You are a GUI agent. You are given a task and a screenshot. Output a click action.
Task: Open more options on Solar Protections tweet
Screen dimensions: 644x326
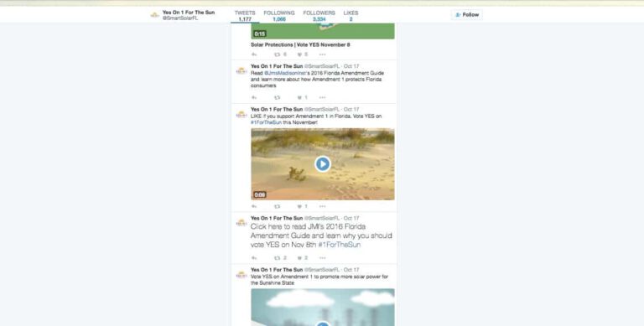[322, 54]
